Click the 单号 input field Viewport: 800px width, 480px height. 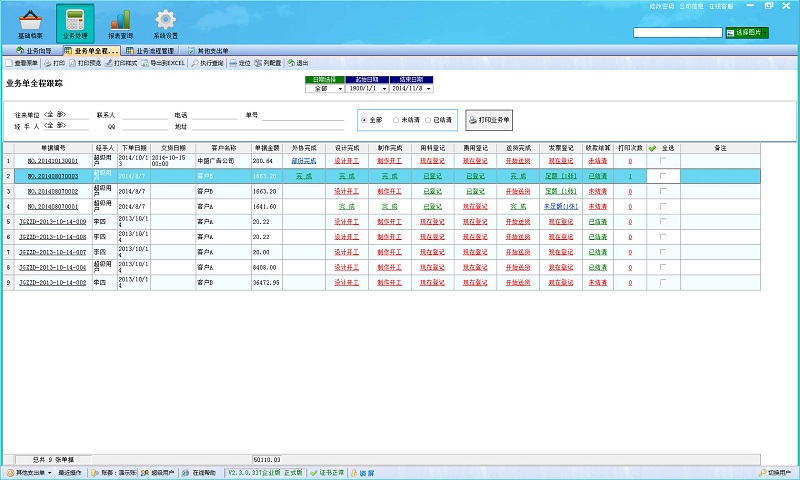coord(302,116)
